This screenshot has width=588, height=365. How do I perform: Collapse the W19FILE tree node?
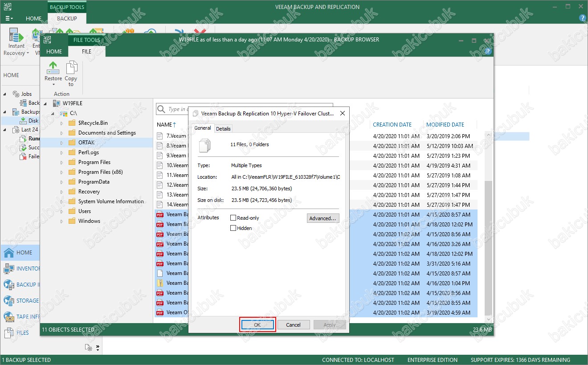[x=46, y=104]
